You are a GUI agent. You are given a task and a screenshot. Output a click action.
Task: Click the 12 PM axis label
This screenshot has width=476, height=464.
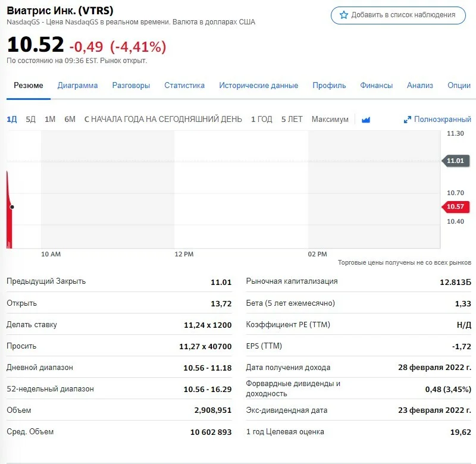[184, 254]
